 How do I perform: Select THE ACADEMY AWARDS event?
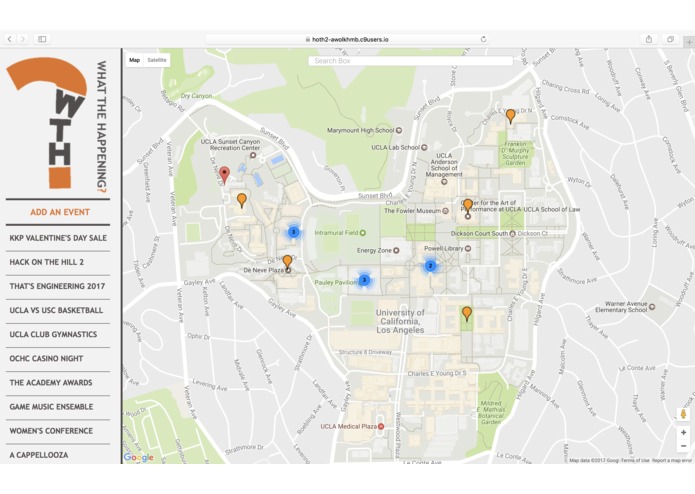pyautogui.click(x=58, y=383)
